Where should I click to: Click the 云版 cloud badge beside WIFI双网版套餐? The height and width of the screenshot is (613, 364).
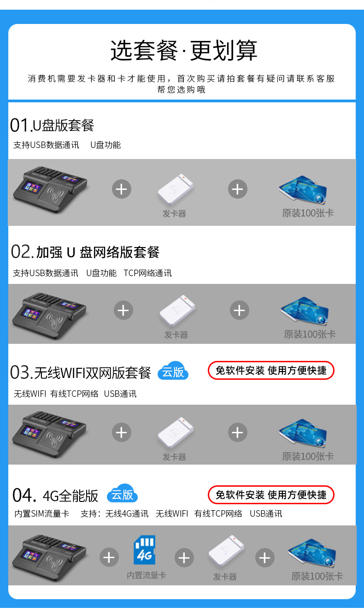[x=173, y=371]
